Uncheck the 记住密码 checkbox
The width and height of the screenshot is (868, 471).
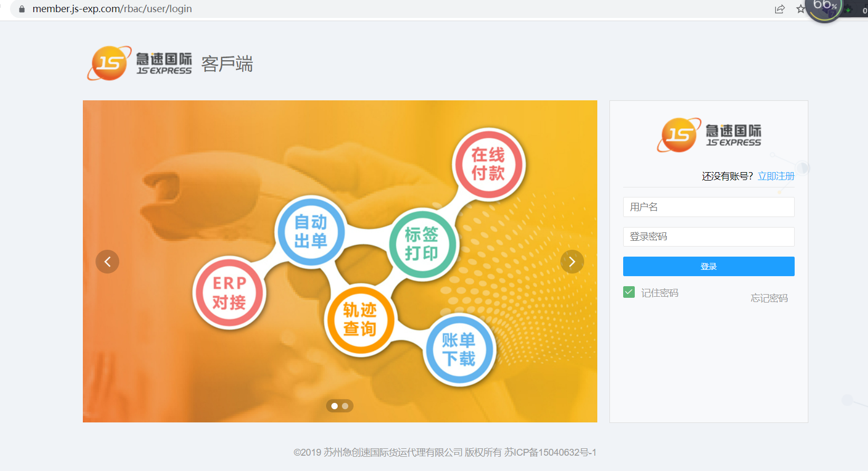pyautogui.click(x=629, y=292)
